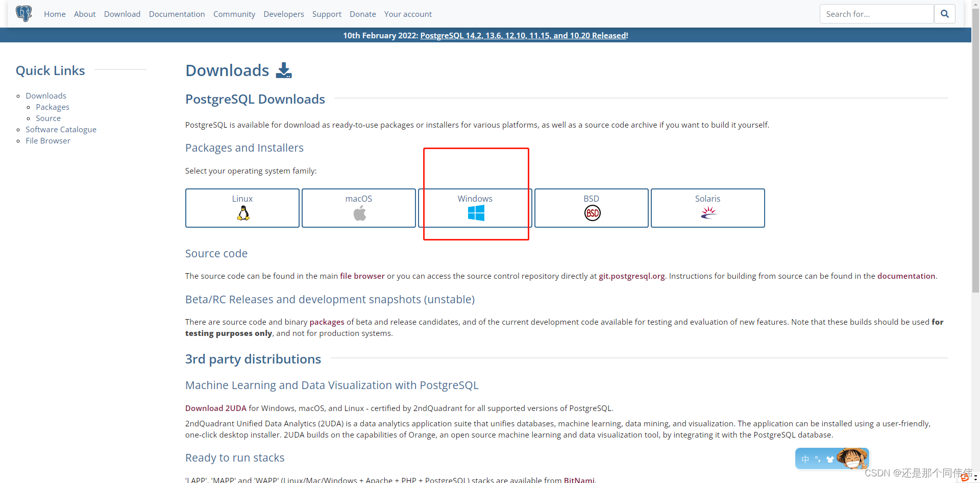
Task: Open the Support menu item
Action: click(327, 14)
